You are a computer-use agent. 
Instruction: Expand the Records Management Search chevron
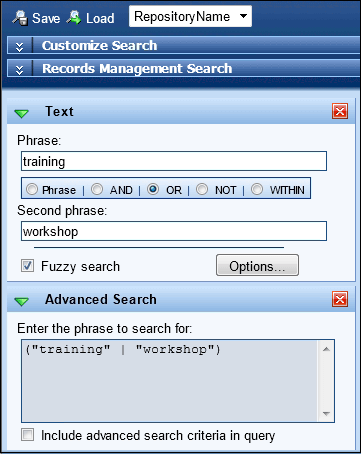coord(19,69)
